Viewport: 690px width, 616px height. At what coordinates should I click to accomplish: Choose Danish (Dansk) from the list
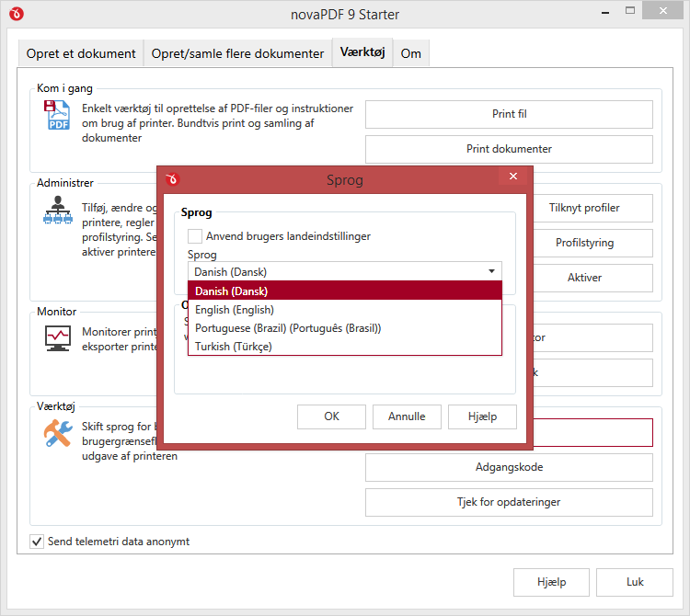[x=345, y=291]
